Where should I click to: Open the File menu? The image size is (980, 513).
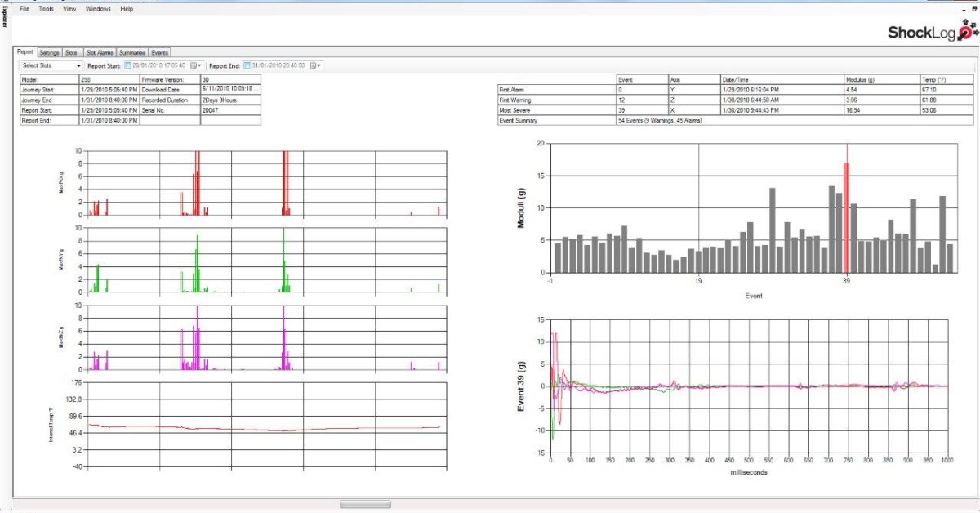24,8
